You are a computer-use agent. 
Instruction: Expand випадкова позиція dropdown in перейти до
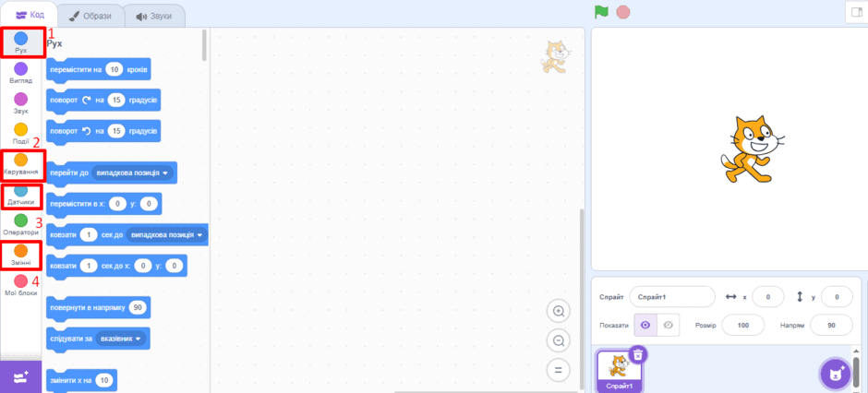(x=133, y=173)
